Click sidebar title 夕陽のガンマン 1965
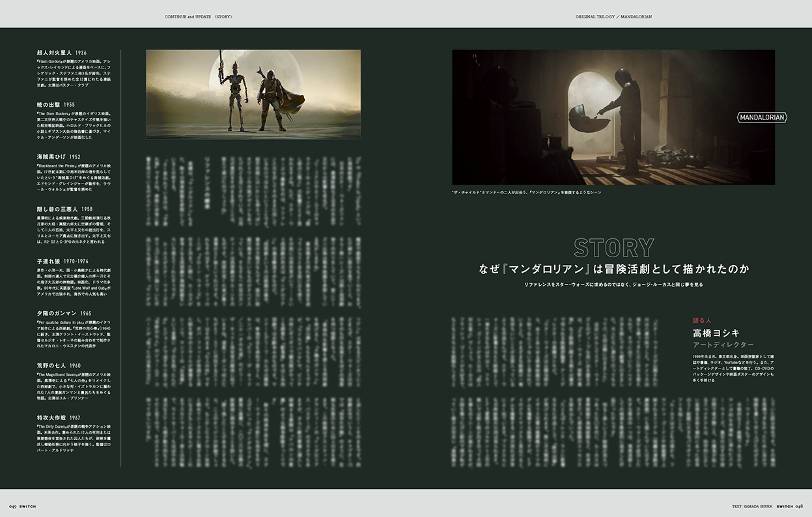 pos(64,313)
